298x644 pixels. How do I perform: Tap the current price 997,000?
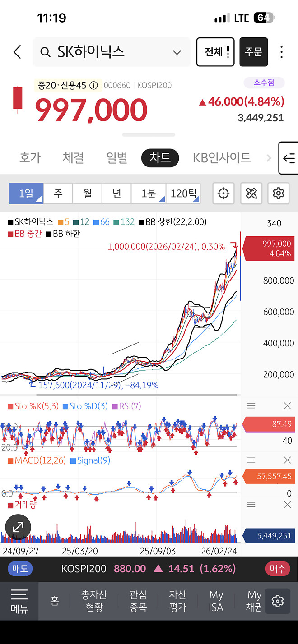pos(91,110)
